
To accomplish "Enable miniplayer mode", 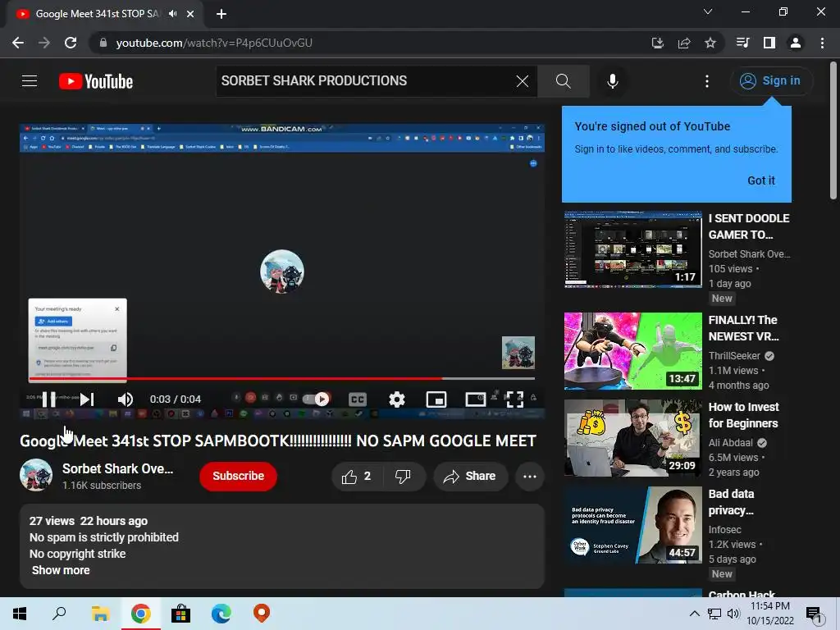I will pos(436,399).
